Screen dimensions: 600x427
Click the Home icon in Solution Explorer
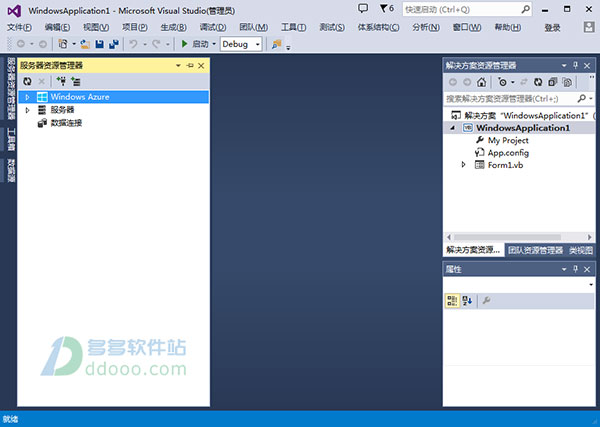[x=481, y=82]
